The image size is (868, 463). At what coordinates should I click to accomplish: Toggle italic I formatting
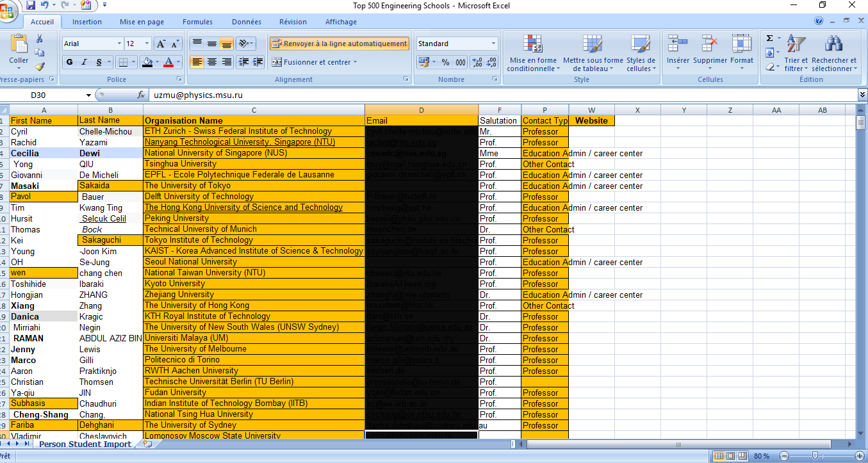[84, 62]
